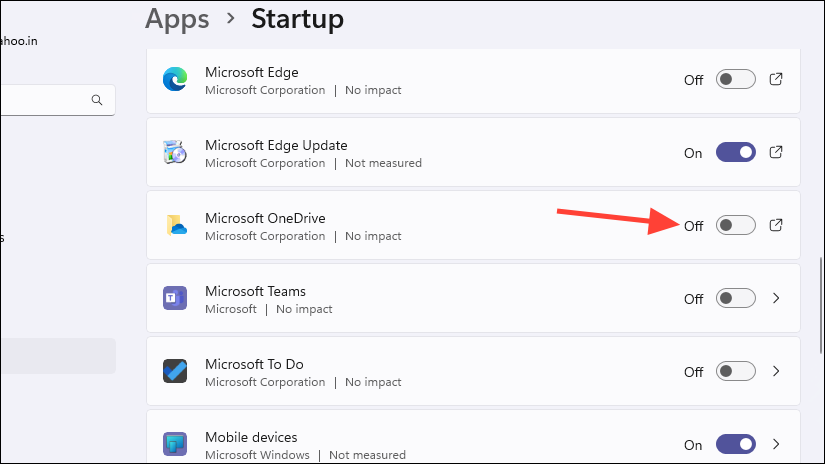Click the Microsoft OneDrive cloud icon
Screen dimensions: 825x464
175,225
